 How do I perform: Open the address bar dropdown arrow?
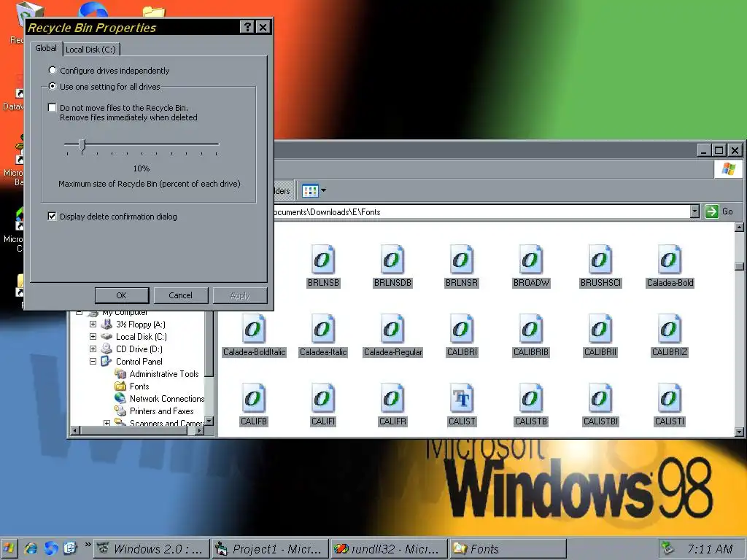pyautogui.click(x=694, y=211)
